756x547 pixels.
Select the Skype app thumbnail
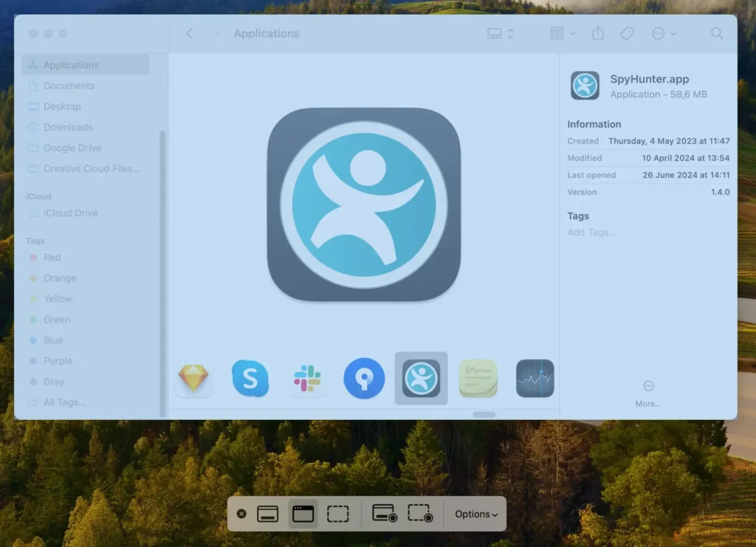click(250, 378)
